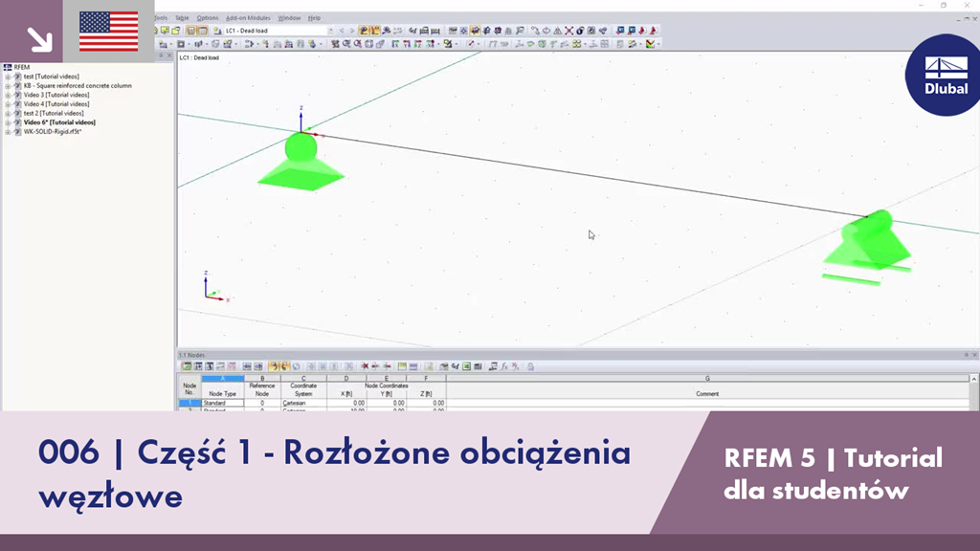Toggle the highlighted show load values icon
The image size is (980, 551).
coord(375,30)
